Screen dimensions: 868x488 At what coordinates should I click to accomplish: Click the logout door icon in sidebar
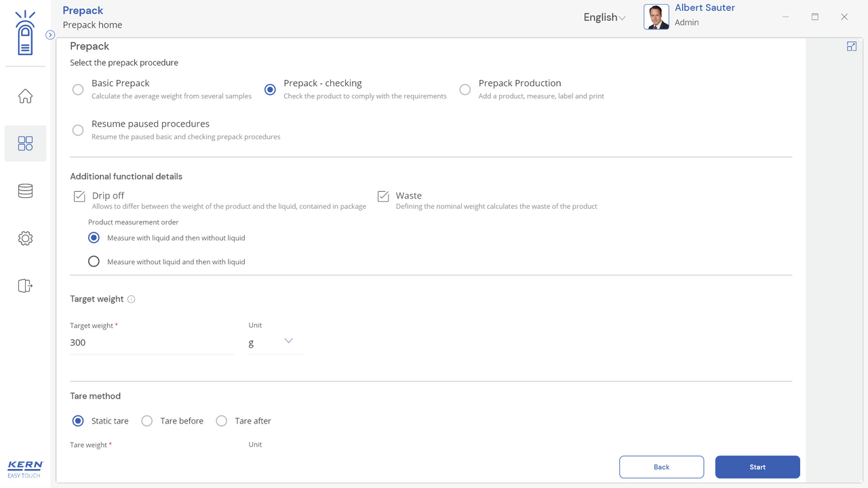(25, 286)
